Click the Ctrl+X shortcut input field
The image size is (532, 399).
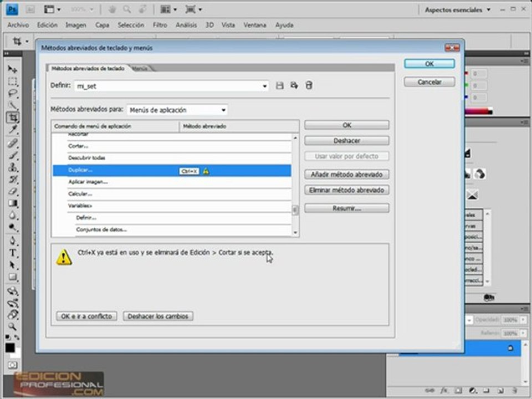click(190, 171)
